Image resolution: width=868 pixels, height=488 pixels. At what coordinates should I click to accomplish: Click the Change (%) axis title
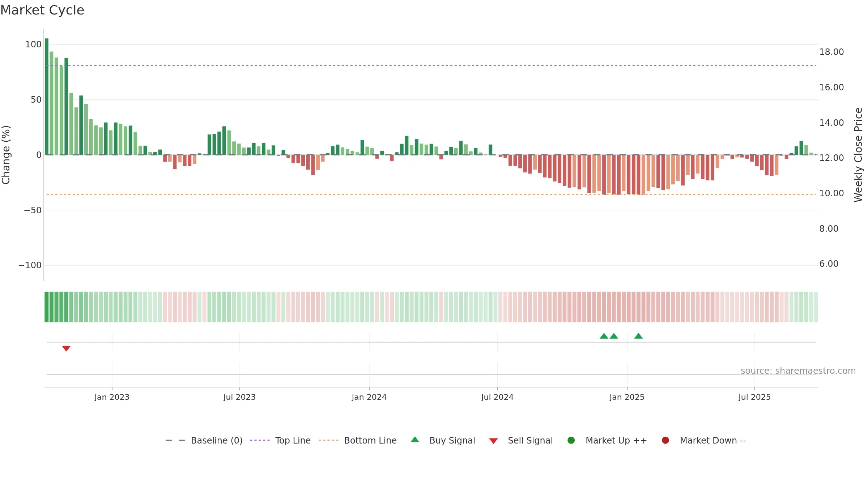point(6,155)
